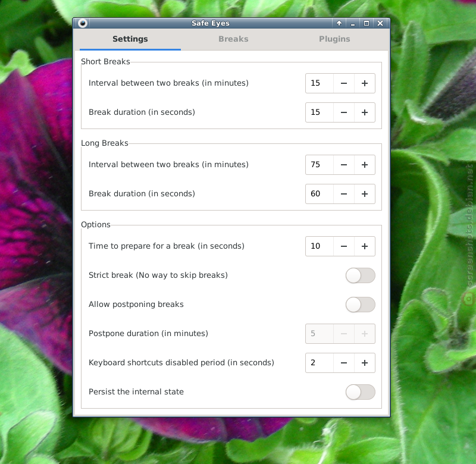Click the prepare time field showing 10
This screenshot has width=476, height=464.
pos(320,246)
